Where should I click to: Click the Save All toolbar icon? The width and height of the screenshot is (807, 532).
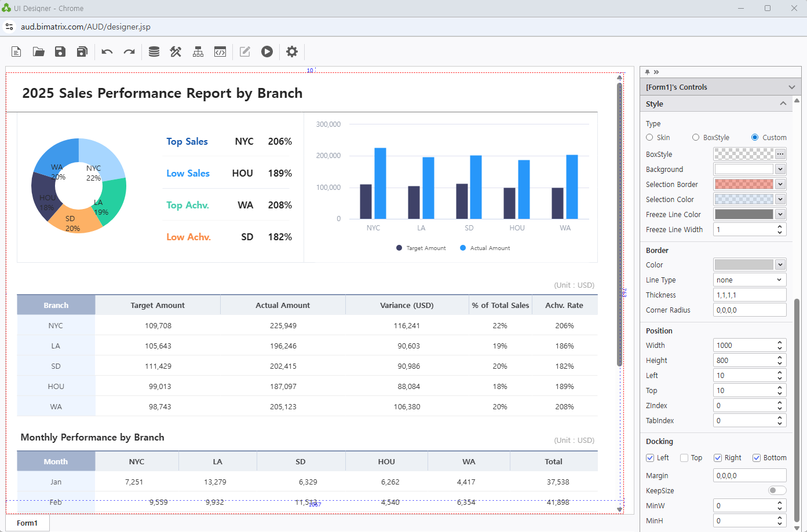point(82,52)
